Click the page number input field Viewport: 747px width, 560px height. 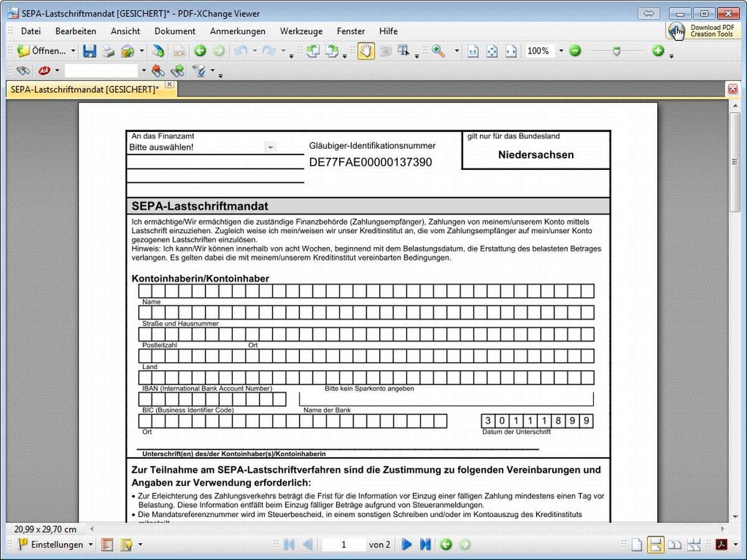point(343,544)
